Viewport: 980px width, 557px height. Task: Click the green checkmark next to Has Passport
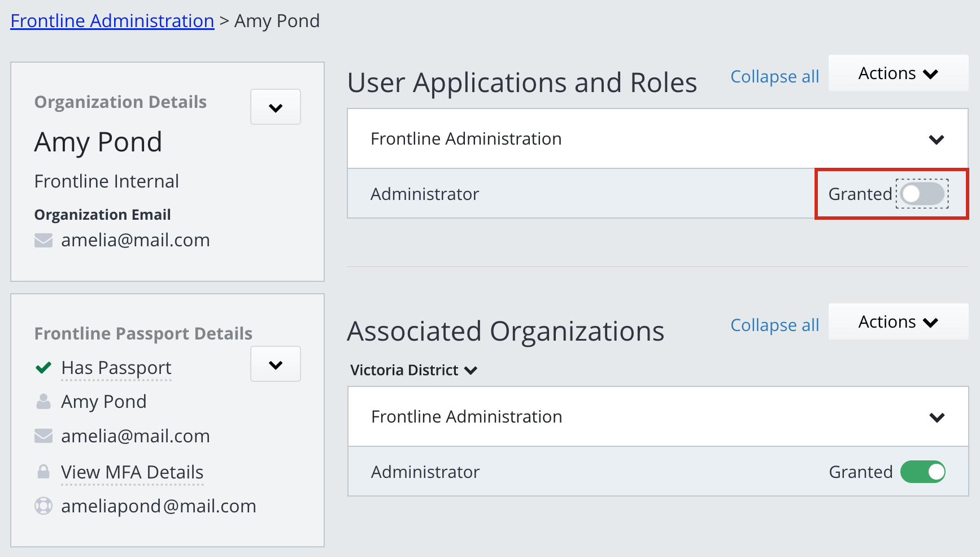[43, 368]
